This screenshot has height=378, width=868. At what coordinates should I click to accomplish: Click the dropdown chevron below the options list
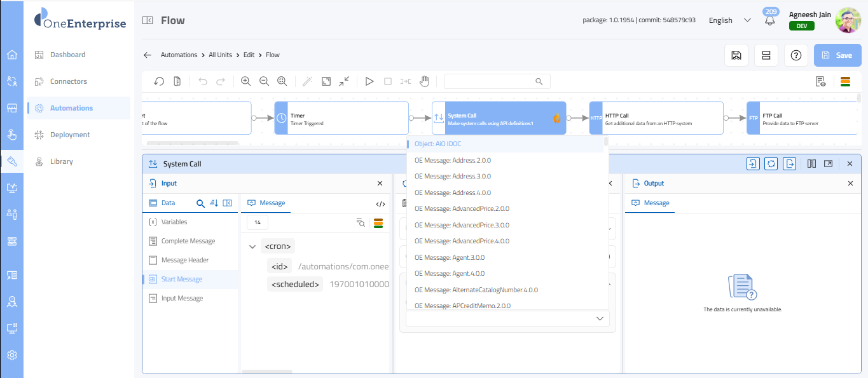tap(599, 318)
